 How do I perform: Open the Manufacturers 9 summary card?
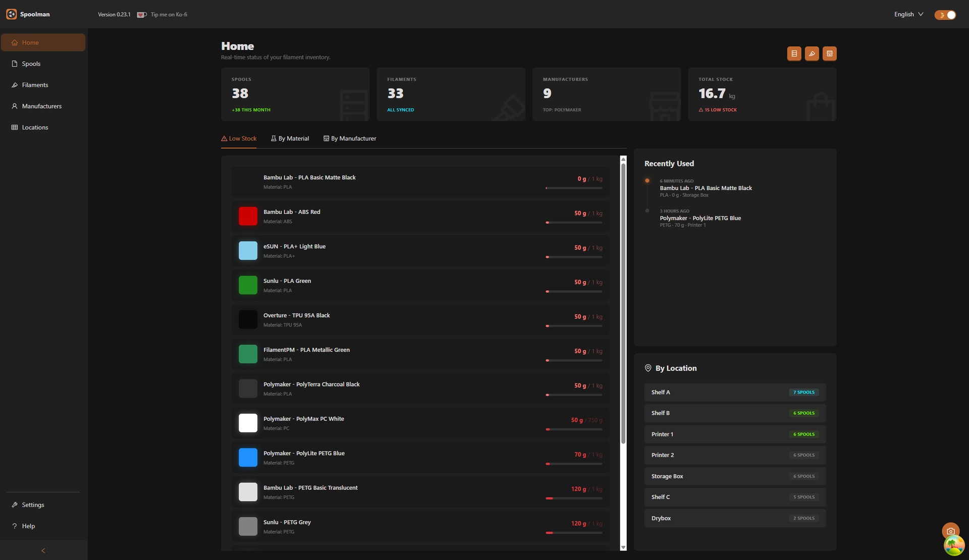(x=606, y=94)
